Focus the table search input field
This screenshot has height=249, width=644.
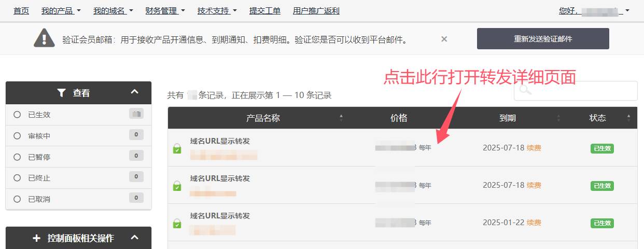[576, 91]
